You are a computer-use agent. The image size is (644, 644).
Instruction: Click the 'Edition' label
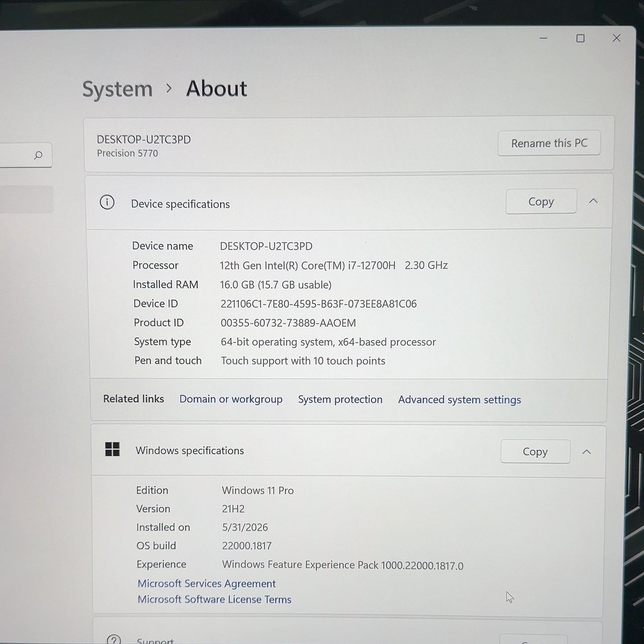[x=152, y=490]
